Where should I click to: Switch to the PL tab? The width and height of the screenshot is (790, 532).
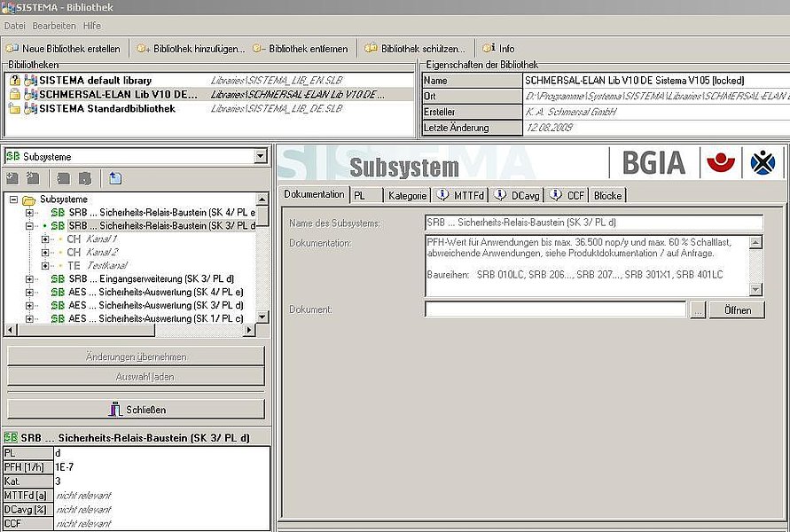click(x=366, y=195)
